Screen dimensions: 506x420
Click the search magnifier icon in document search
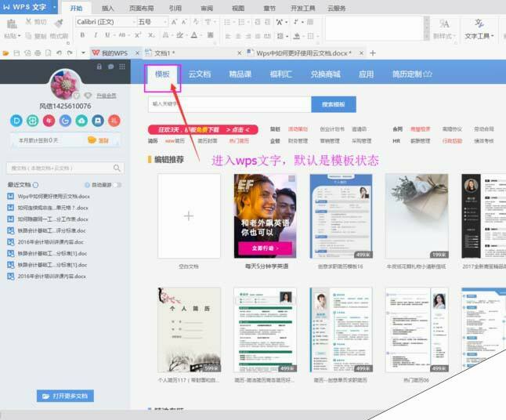[x=117, y=168]
